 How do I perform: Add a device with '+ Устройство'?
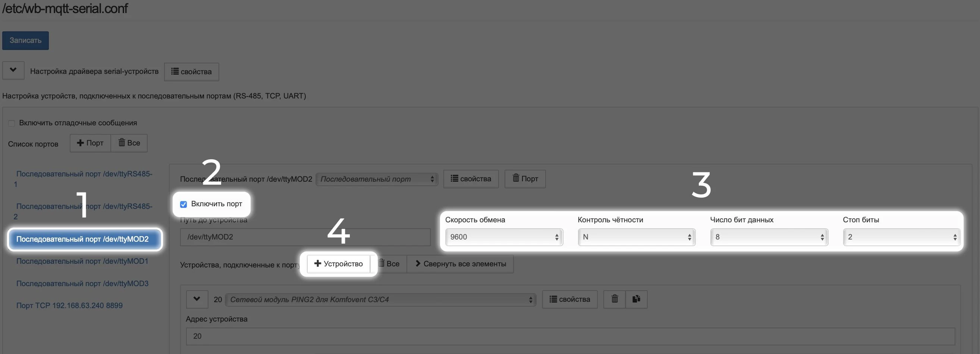pyautogui.click(x=338, y=264)
